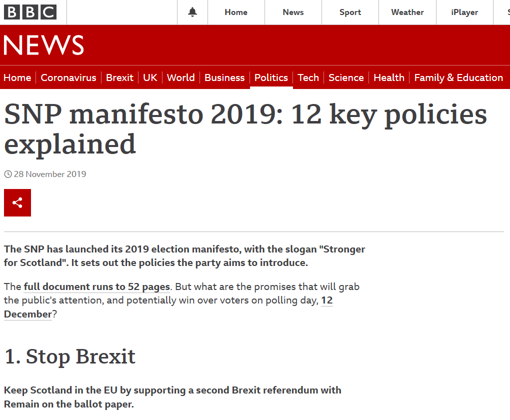Open the Family & Education section
This screenshot has width=510, height=420.
[458, 77]
